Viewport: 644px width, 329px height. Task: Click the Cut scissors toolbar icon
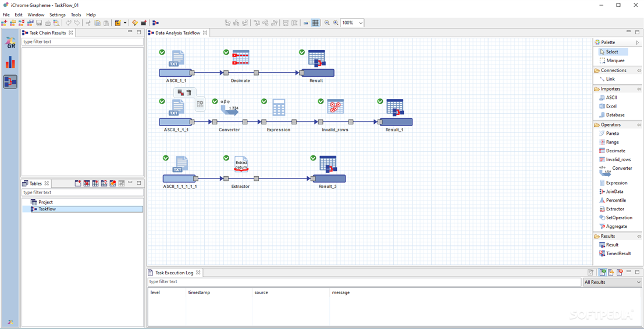point(88,23)
